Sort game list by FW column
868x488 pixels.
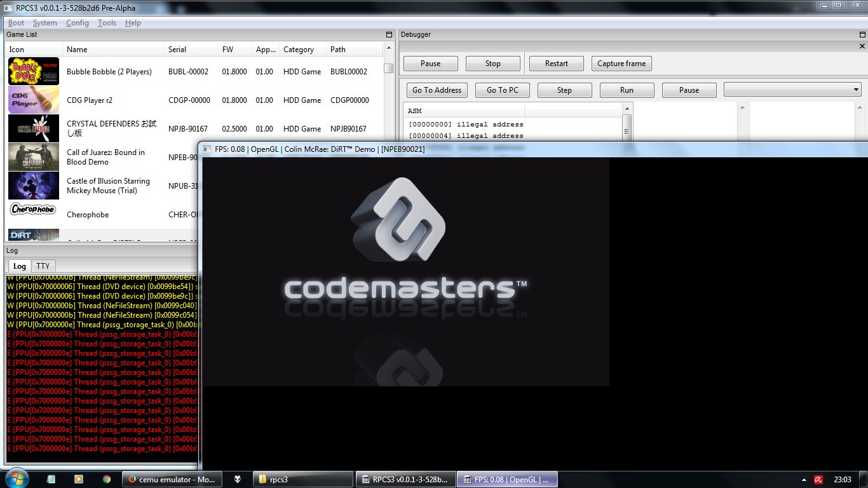(x=235, y=50)
